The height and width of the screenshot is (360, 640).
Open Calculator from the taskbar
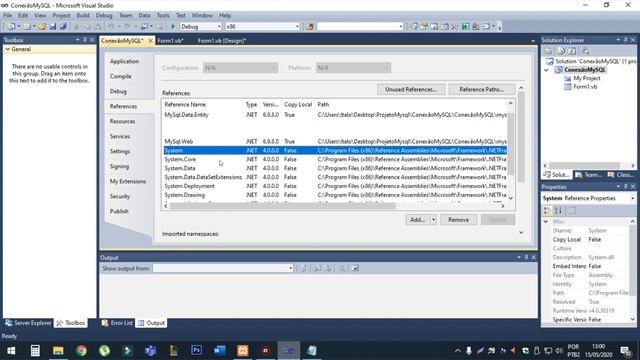35,351
